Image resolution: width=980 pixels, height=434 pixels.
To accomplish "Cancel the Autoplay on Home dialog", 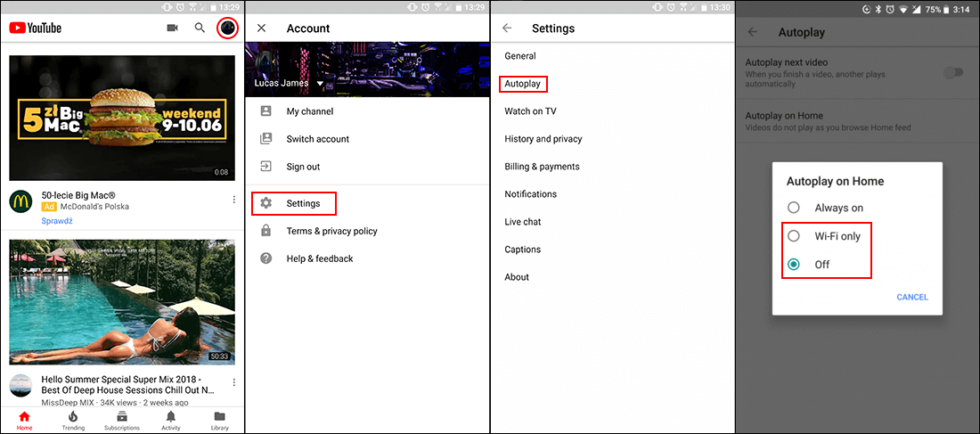I will pyautogui.click(x=912, y=297).
